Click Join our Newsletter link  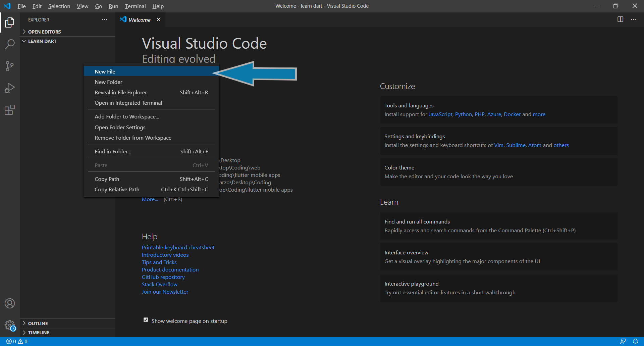[x=165, y=292]
